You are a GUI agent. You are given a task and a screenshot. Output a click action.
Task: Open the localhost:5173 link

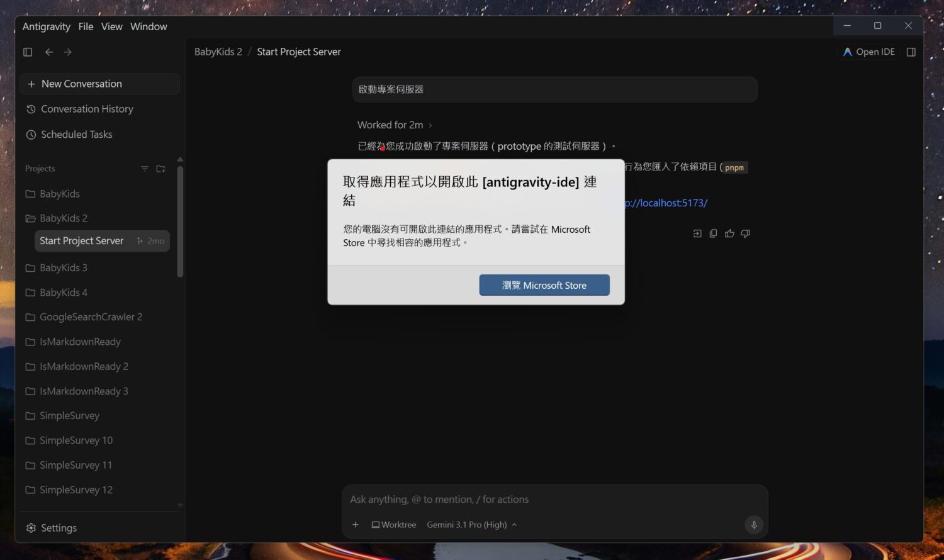[666, 203]
